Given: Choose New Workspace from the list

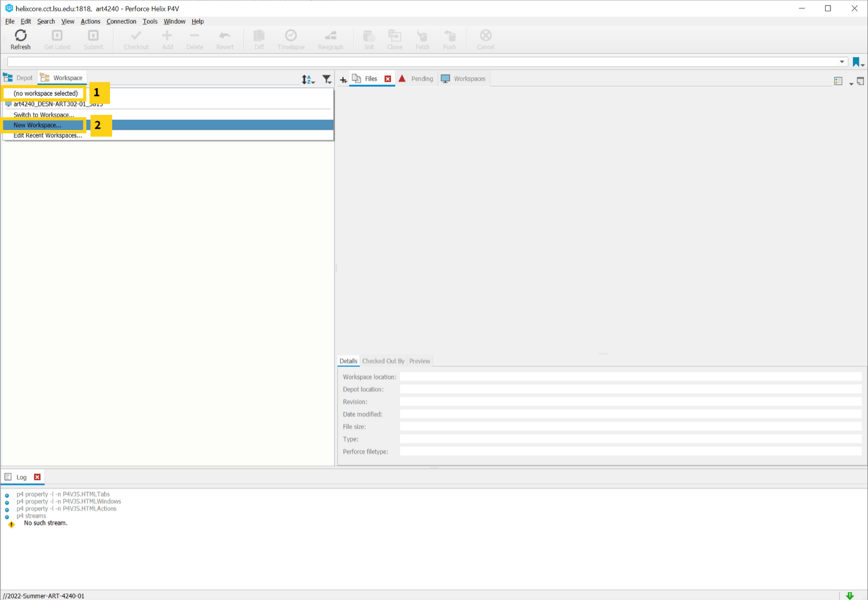Looking at the screenshot, I should pos(38,125).
